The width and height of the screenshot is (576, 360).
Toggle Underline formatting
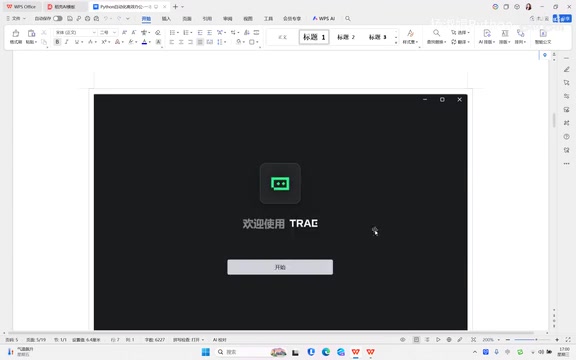click(x=77, y=42)
